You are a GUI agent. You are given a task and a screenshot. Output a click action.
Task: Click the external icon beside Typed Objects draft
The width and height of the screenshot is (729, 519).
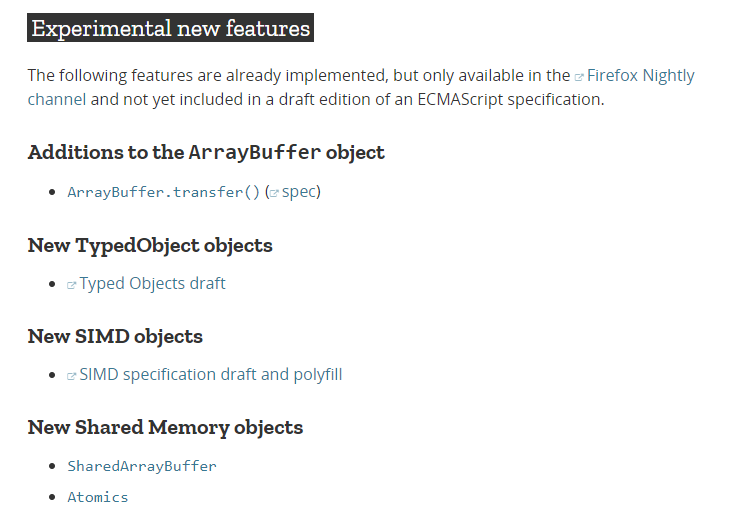point(72,285)
